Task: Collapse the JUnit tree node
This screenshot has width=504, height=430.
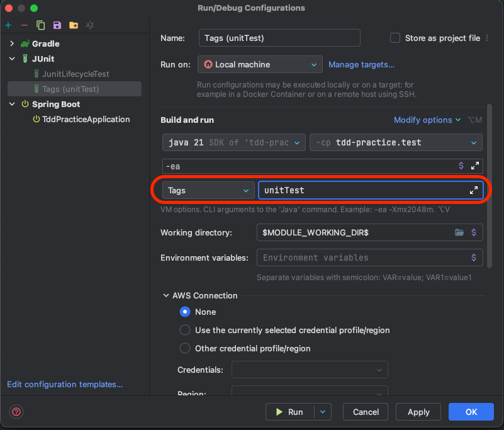Action: 12,59
